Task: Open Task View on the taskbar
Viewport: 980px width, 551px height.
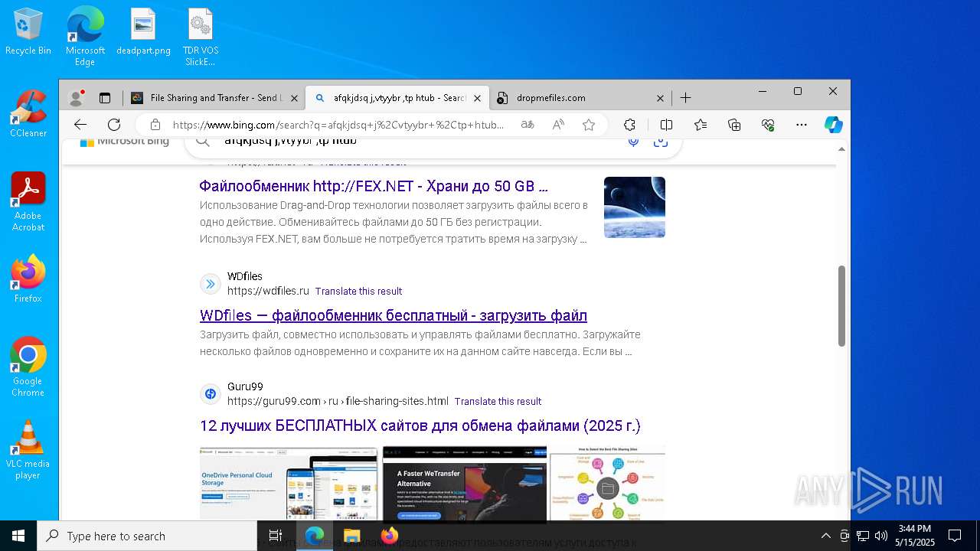Action: coord(276,536)
